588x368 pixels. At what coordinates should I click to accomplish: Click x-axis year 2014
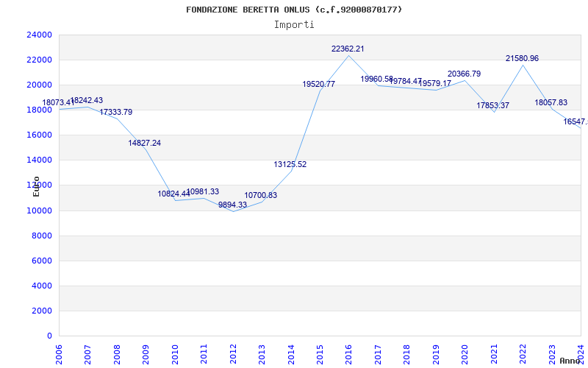(x=291, y=355)
